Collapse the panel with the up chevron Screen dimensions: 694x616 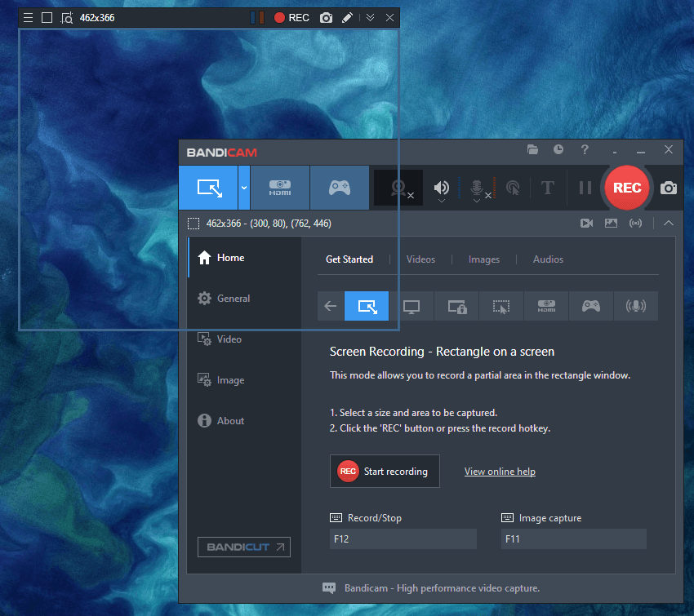tap(669, 223)
